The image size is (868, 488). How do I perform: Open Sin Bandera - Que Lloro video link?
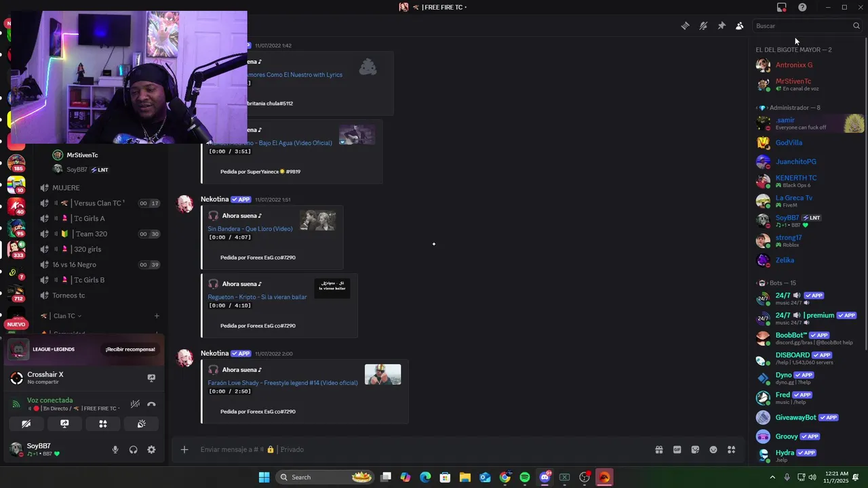coord(250,229)
